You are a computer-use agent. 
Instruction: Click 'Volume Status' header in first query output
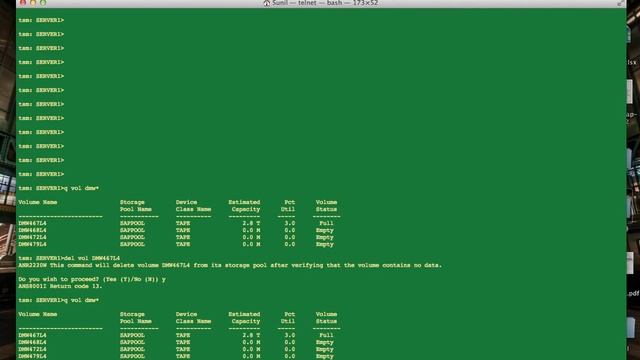pyautogui.click(x=326, y=206)
